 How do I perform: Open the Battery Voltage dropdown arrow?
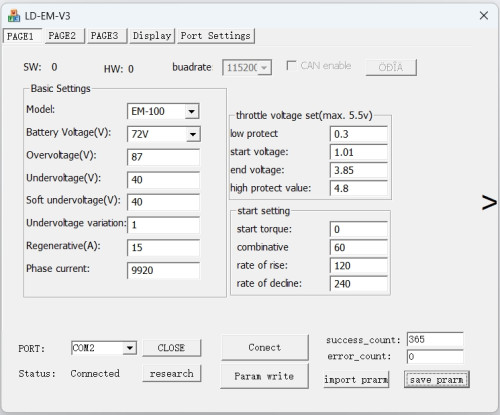193,134
